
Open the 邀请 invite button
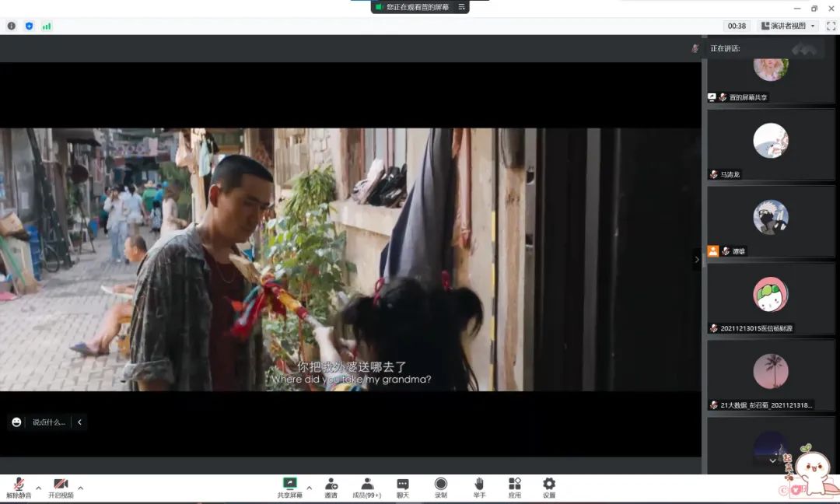coord(331,488)
